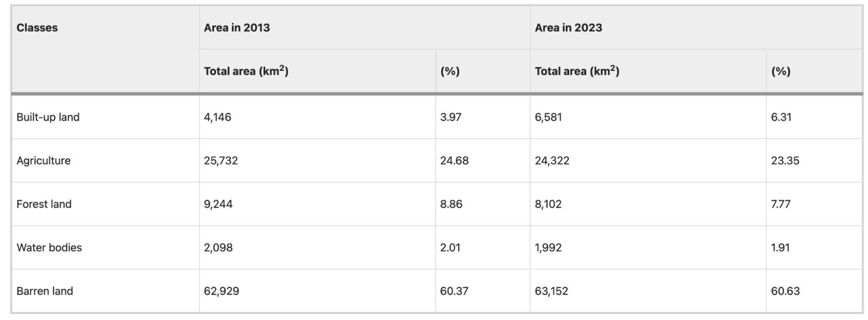Click the 6,581 built-up 2023 value
The height and width of the screenshot is (320, 868).
pos(548,117)
